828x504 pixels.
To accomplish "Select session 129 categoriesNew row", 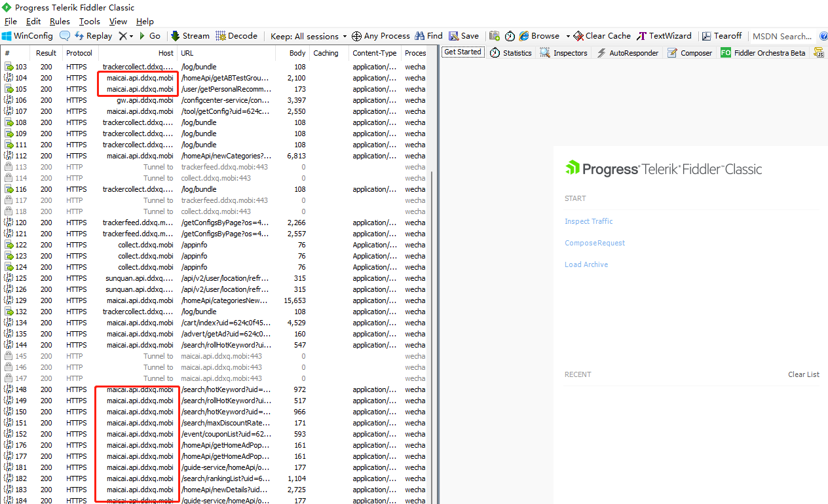I will [x=214, y=300].
